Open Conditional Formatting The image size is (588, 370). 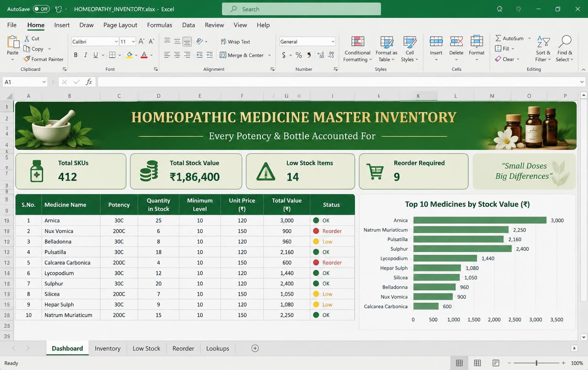click(358, 49)
